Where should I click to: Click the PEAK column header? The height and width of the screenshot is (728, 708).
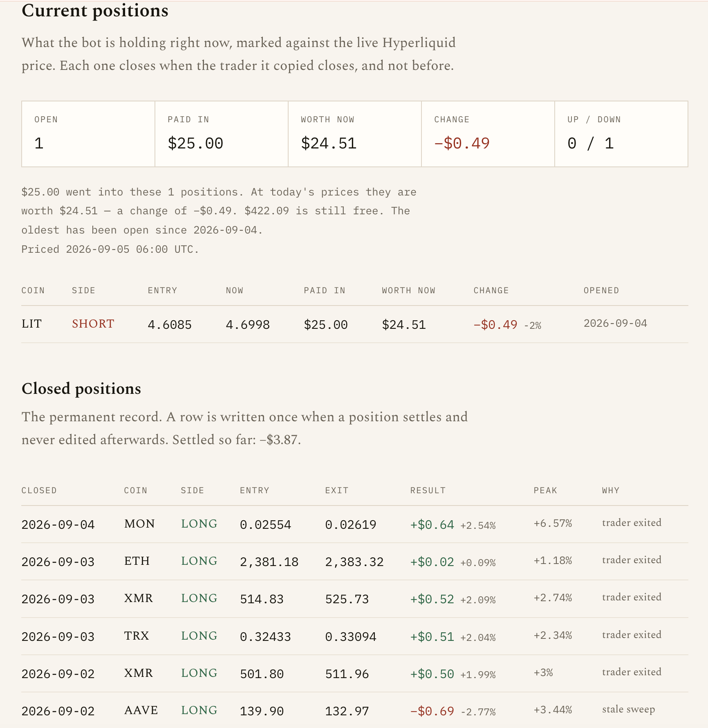click(545, 490)
